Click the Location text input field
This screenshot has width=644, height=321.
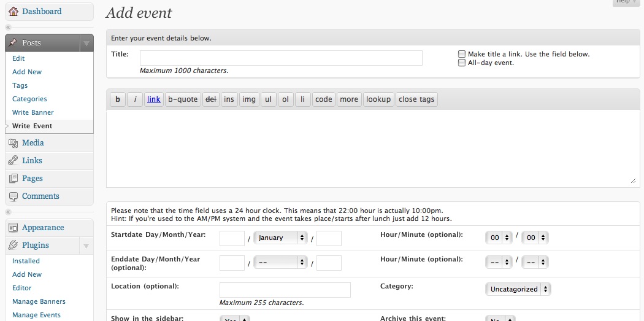click(x=285, y=290)
